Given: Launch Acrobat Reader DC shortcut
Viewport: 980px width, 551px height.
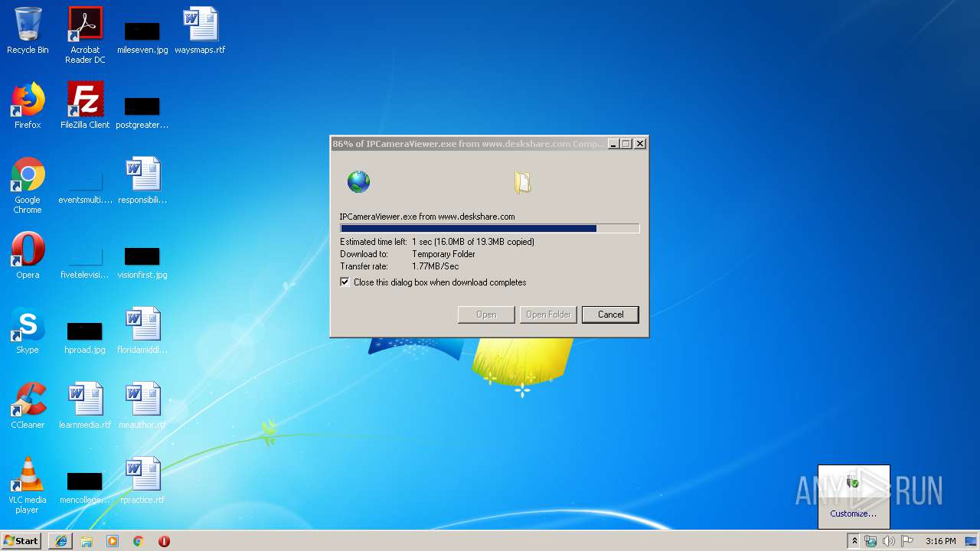Looking at the screenshot, I should click(85, 35).
